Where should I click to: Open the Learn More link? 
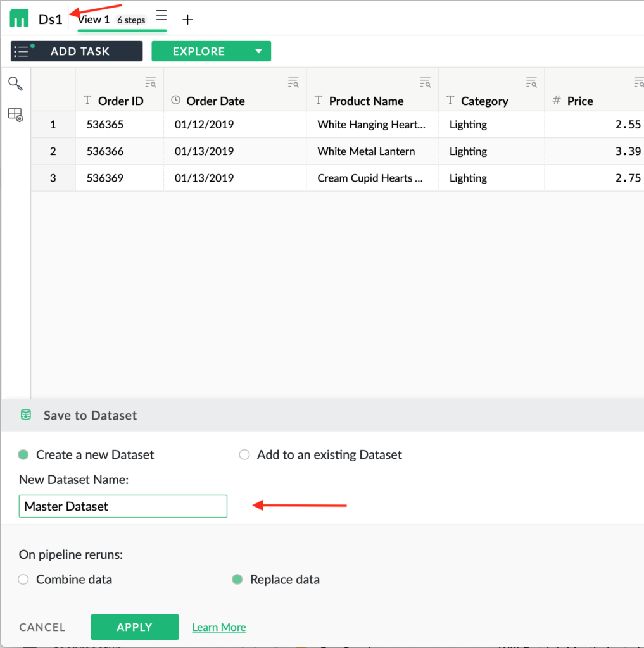[219, 627]
